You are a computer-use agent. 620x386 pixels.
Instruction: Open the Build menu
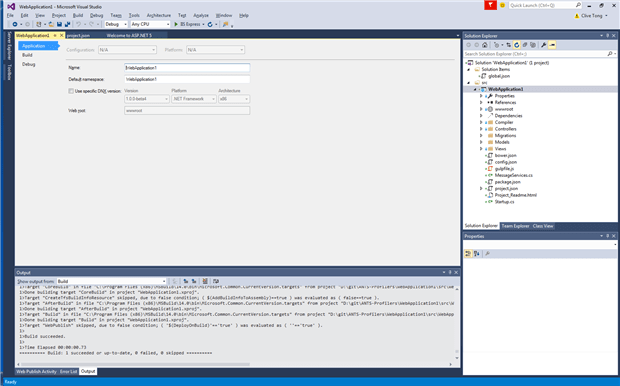click(78, 15)
